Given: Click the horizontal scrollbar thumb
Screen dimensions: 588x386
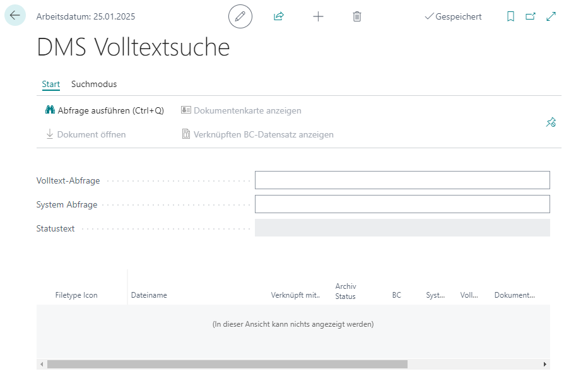Looking at the screenshot, I should (227, 364).
